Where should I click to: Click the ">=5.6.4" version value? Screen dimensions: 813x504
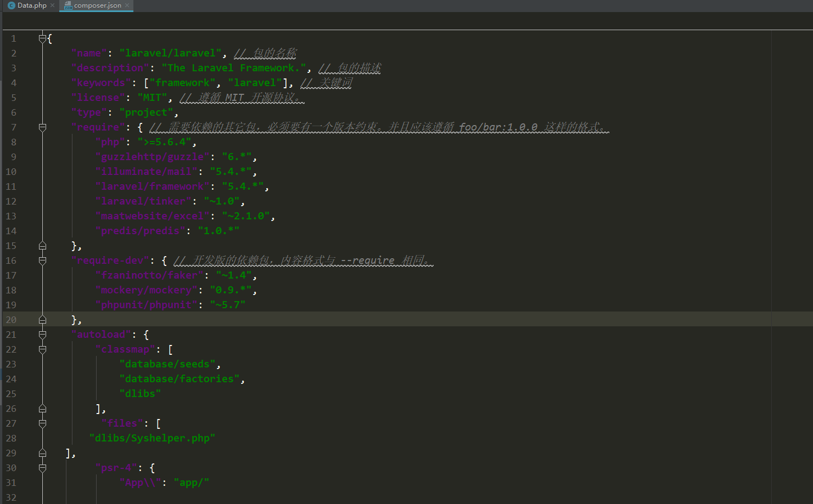164,142
